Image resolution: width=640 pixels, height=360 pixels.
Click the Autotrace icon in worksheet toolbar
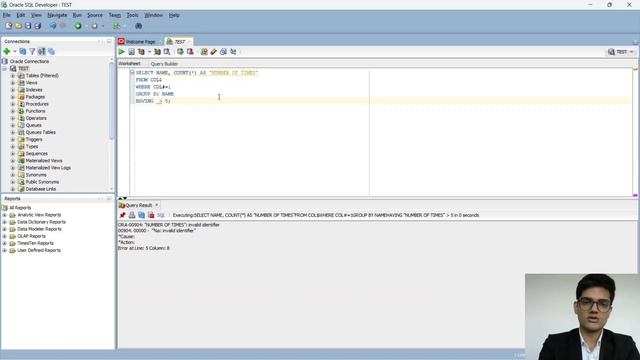point(157,52)
